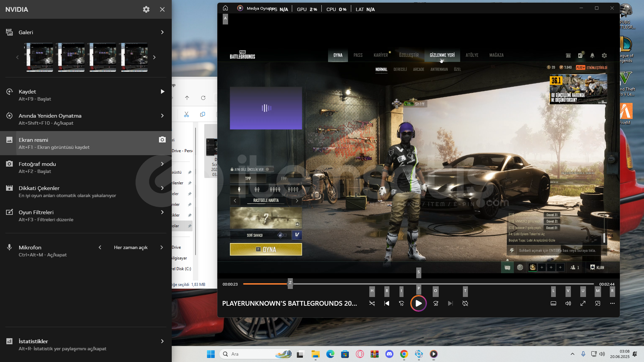Close the NVIDIA overlay panel
This screenshot has width=644, height=362.
[162, 9]
